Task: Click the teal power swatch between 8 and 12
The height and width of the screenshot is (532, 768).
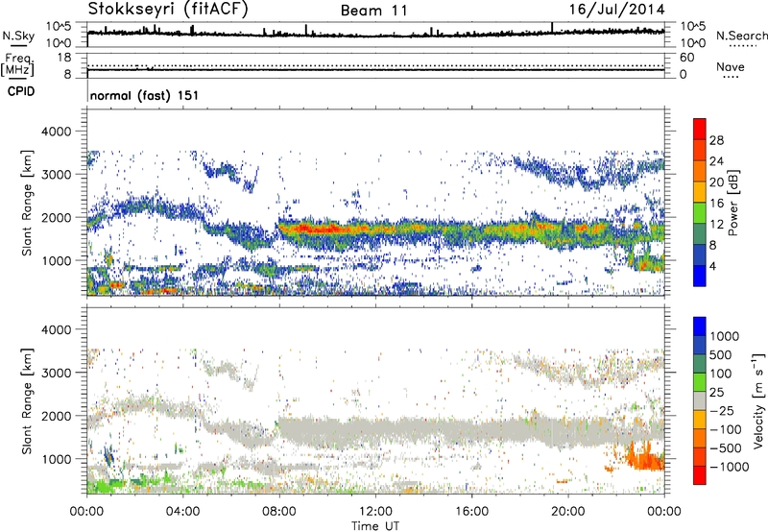Action: click(700, 234)
